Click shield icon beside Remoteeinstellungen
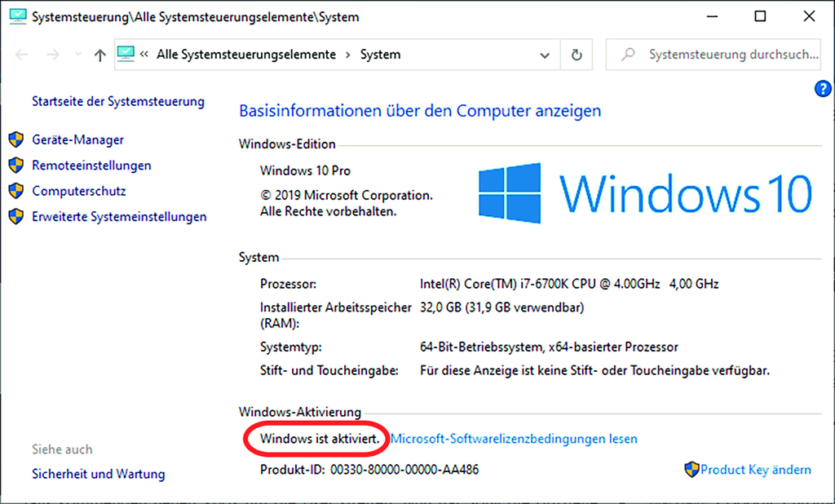This screenshot has height=504, width=835. tap(16, 166)
